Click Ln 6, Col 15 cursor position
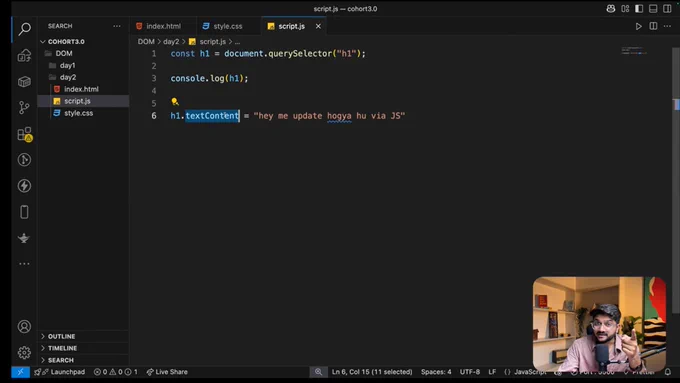Screen dimensions: 680x383 (x=372, y=372)
